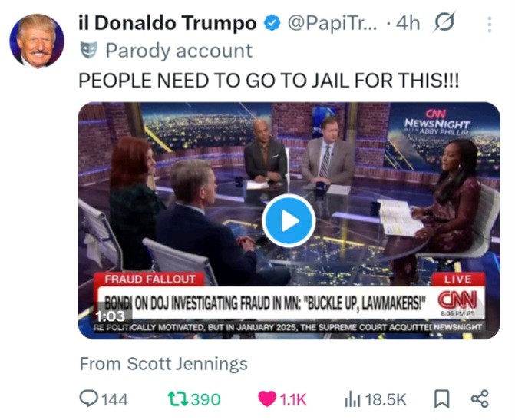Click the 390 repost count

(206, 399)
